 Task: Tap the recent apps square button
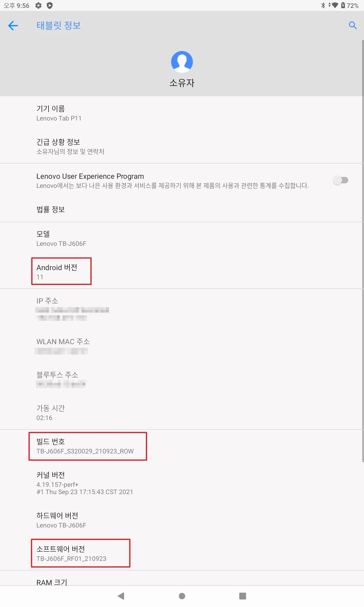coord(243,596)
